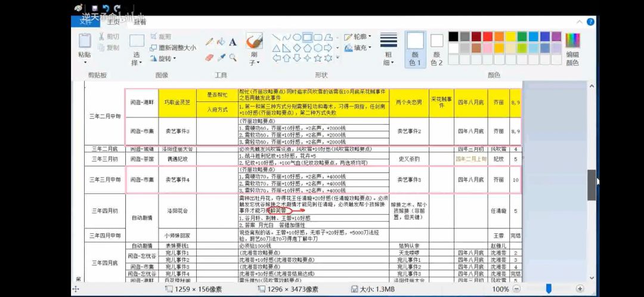Open the 文件 (File) menu tab
Viewport: 644px width, 297px height.
[85, 22]
